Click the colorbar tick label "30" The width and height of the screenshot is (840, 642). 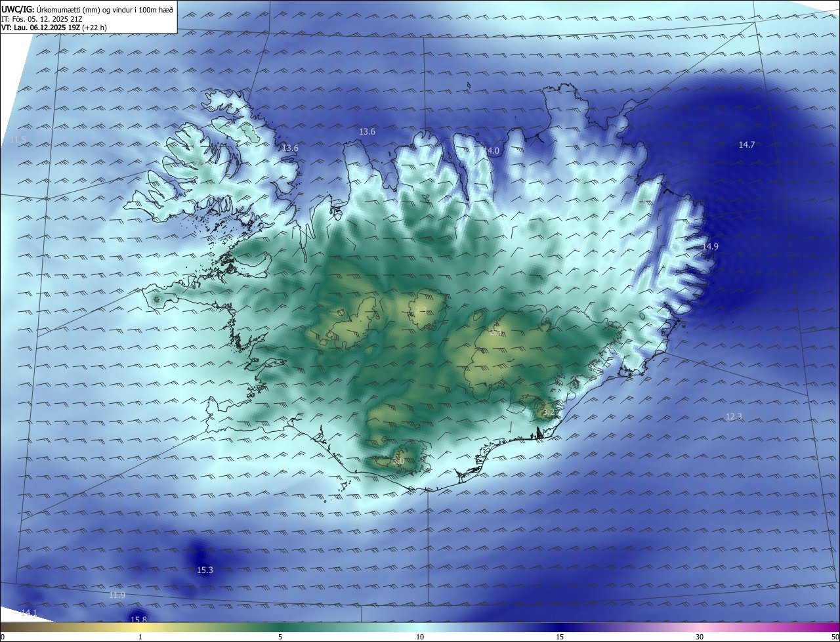point(700,637)
